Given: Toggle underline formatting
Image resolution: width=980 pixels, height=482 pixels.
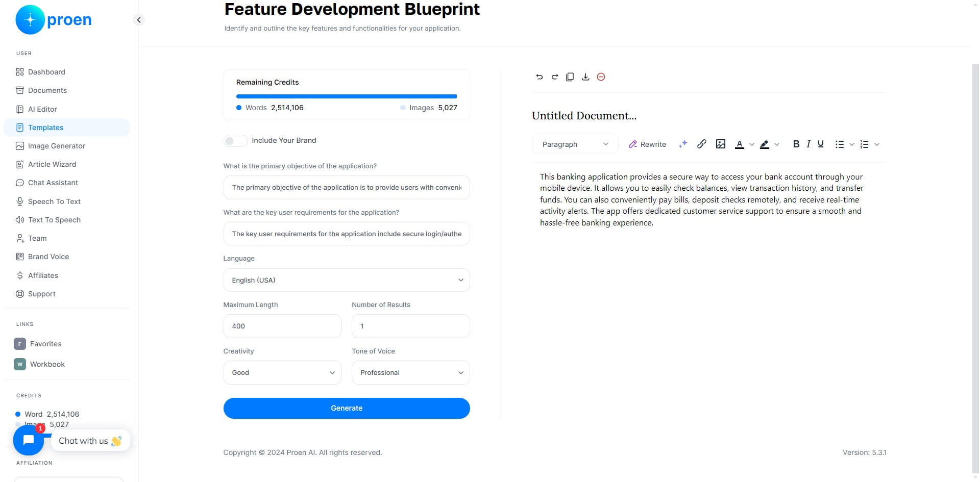Looking at the screenshot, I should 821,144.
